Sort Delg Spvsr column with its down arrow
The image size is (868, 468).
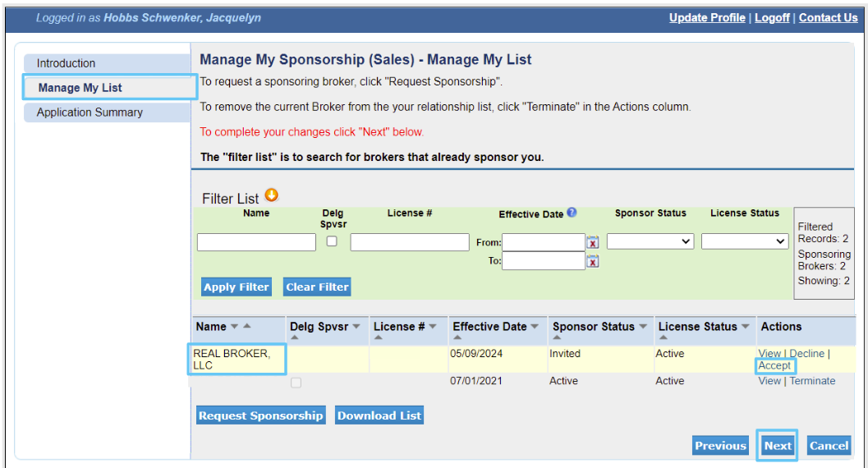pyautogui.click(x=356, y=327)
